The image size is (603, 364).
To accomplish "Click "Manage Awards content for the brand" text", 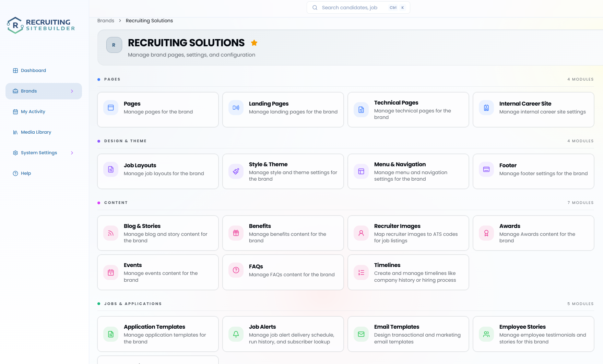I will (537, 237).
